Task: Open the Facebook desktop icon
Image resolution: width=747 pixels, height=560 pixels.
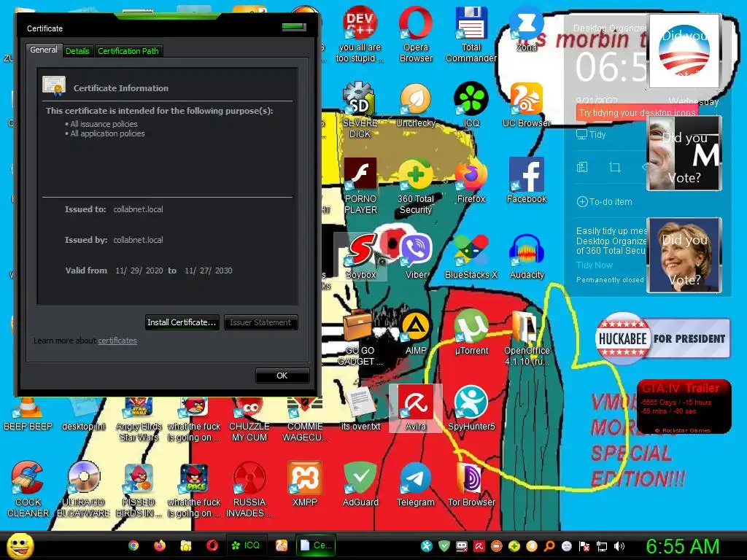Action: [x=526, y=181]
